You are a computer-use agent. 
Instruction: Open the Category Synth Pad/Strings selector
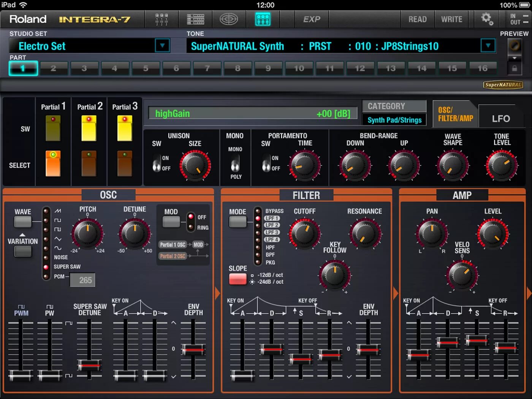pos(394,120)
